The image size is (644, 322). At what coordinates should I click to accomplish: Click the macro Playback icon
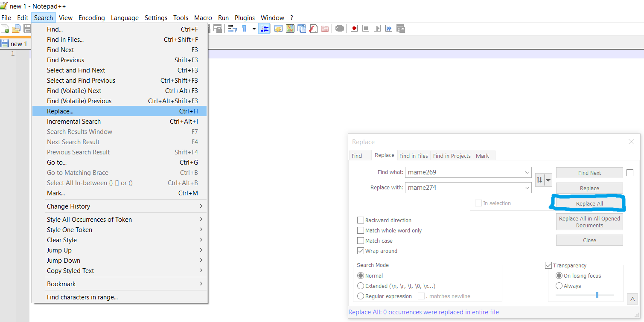(377, 29)
